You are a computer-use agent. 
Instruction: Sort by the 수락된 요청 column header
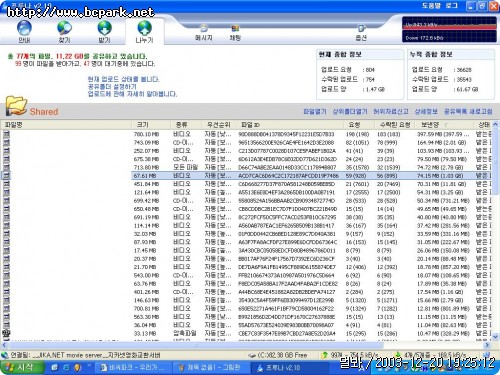[395, 125]
